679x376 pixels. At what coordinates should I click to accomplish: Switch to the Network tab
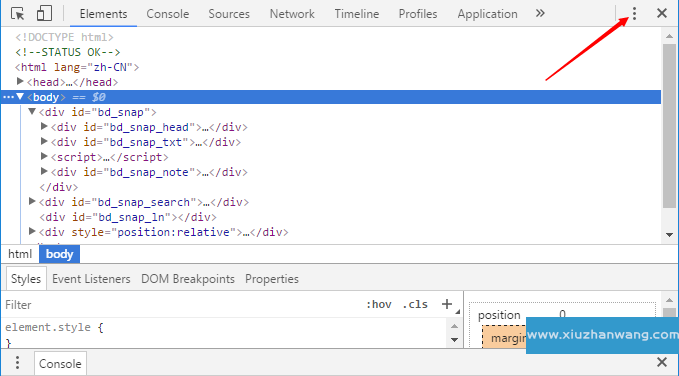[292, 14]
